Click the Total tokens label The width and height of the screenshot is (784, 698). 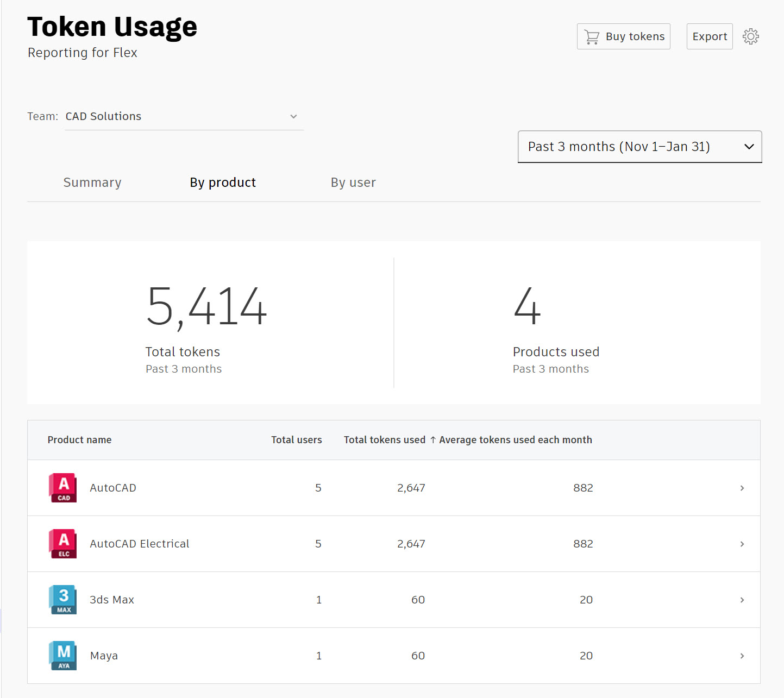pyautogui.click(x=183, y=352)
